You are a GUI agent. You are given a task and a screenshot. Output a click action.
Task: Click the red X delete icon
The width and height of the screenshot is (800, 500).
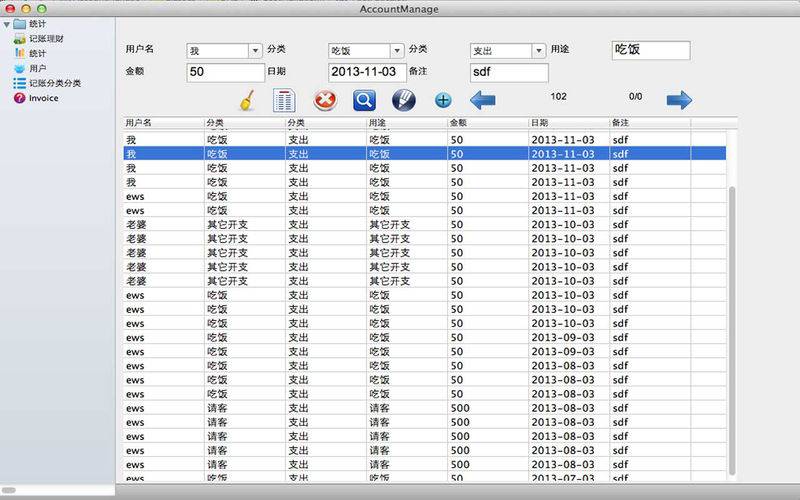[x=325, y=100]
